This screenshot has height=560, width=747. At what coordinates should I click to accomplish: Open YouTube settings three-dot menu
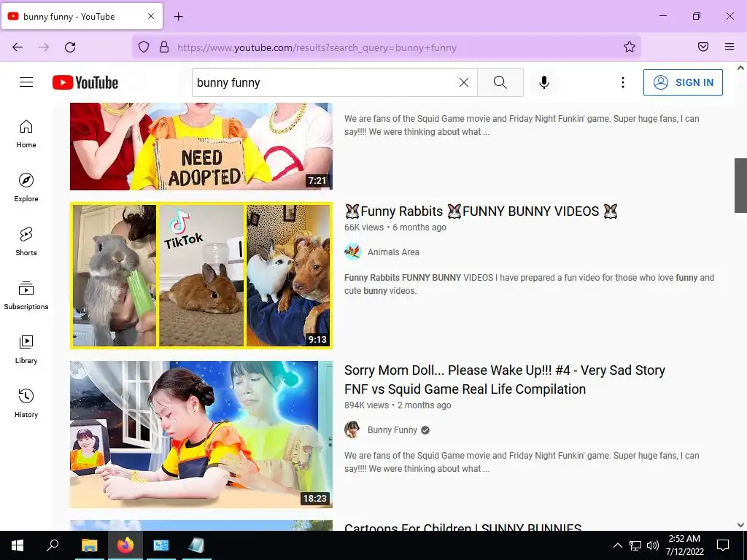[x=623, y=82]
